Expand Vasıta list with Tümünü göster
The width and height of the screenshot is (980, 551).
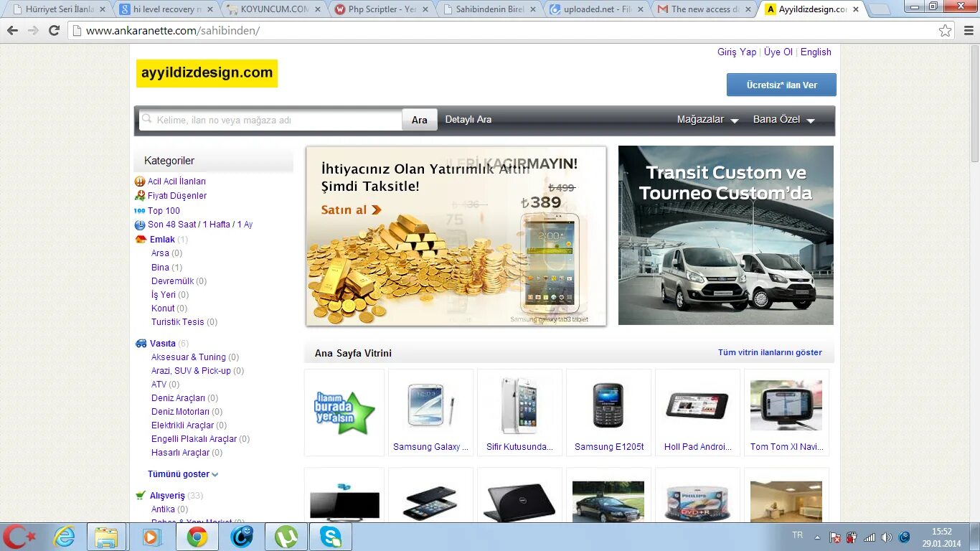tap(183, 474)
